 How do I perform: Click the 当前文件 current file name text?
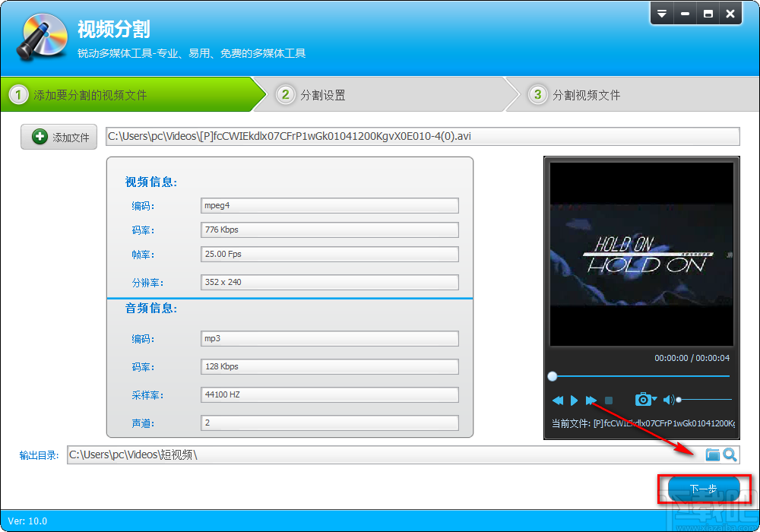pyautogui.click(x=643, y=423)
